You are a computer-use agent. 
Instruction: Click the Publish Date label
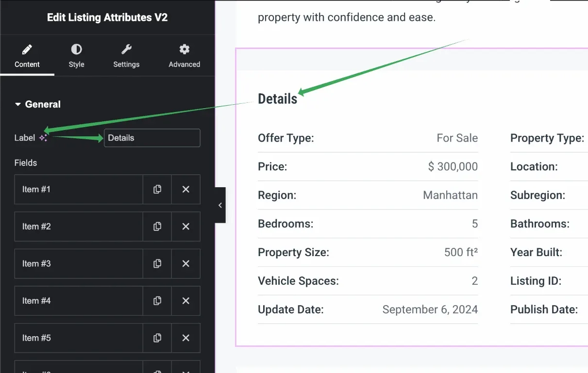point(544,310)
